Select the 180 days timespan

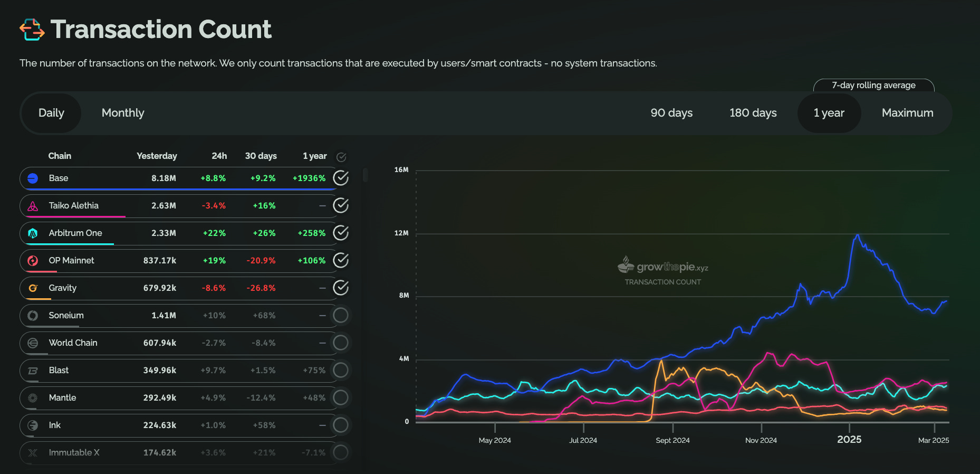pos(753,113)
